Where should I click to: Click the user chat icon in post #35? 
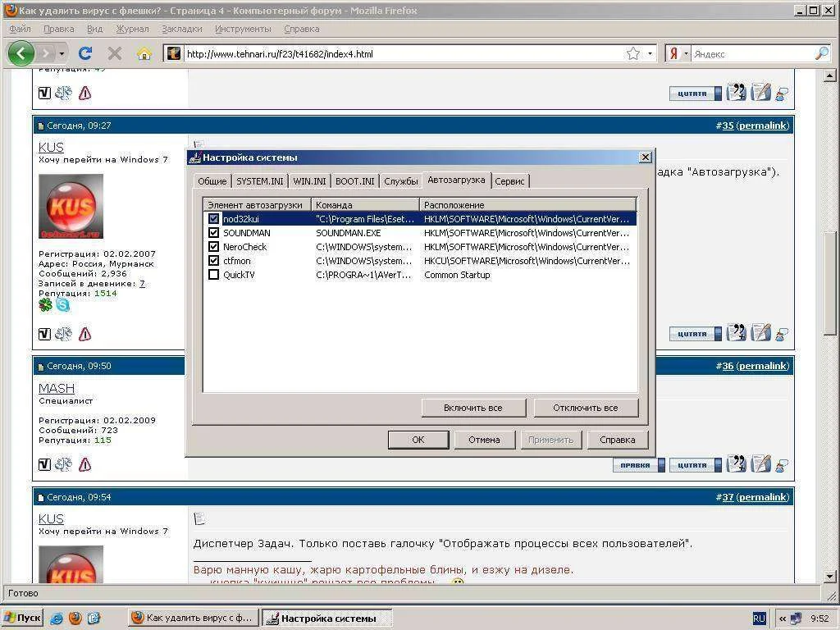click(782, 335)
